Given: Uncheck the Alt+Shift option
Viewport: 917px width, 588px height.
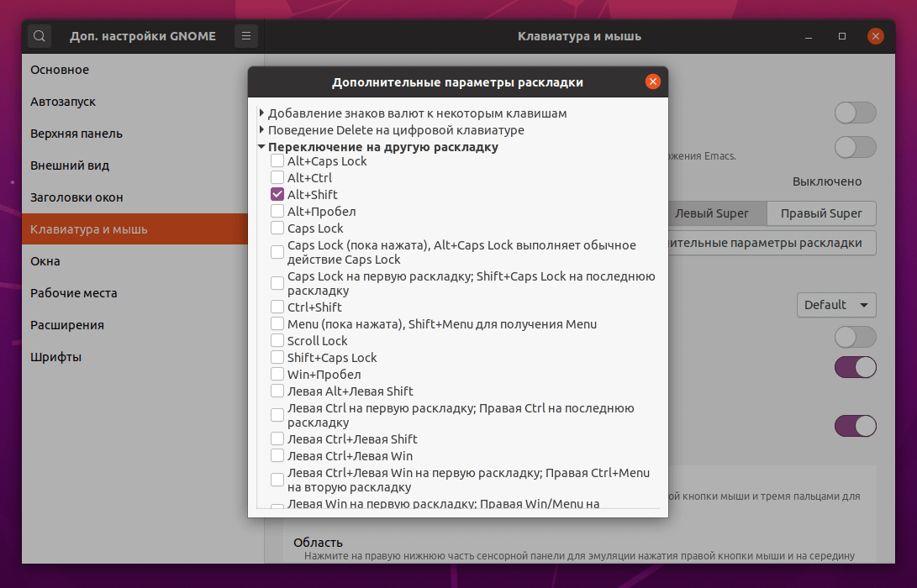Looking at the screenshot, I should pos(276,194).
